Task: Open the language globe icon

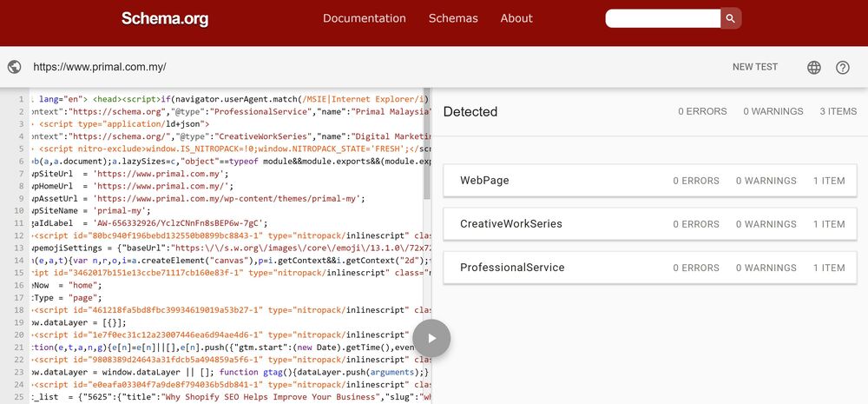Action: [814, 68]
